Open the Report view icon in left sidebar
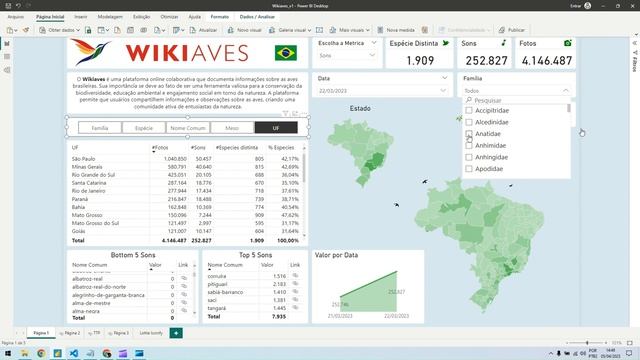 pyautogui.click(x=7, y=43)
